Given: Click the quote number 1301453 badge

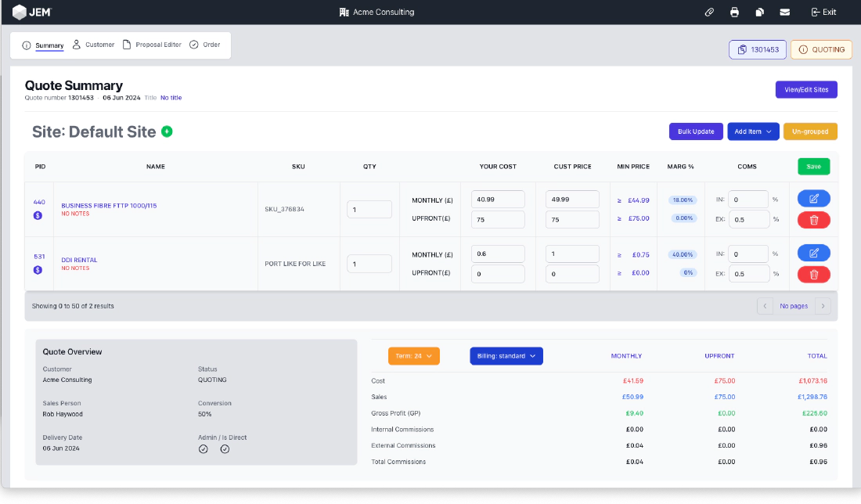Looking at the screenshot, I should (758, 49).
